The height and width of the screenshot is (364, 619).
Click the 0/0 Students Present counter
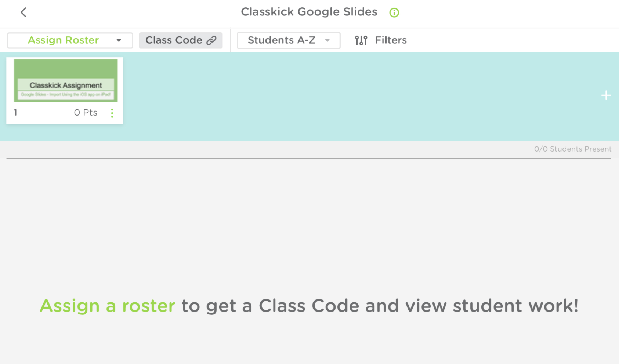click(x=572, y=149)
